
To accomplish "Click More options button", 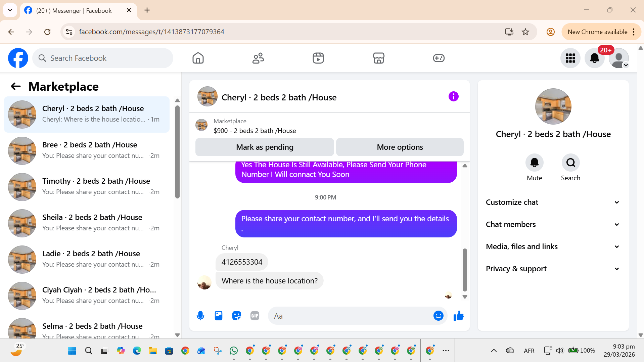I will coord(400,147).
